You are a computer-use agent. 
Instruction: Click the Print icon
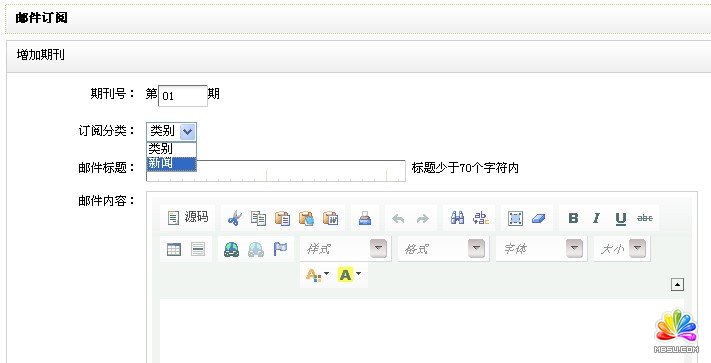pos(365,218)
